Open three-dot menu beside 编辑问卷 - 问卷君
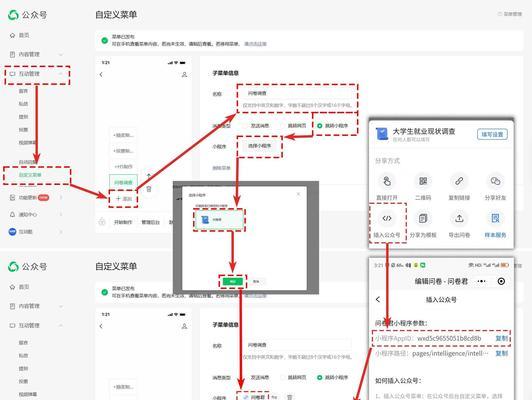The image size is (532, 400). [x=481, y=281]
